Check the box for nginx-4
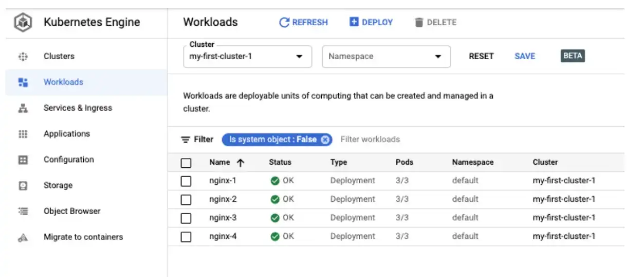 pos(186,237)
